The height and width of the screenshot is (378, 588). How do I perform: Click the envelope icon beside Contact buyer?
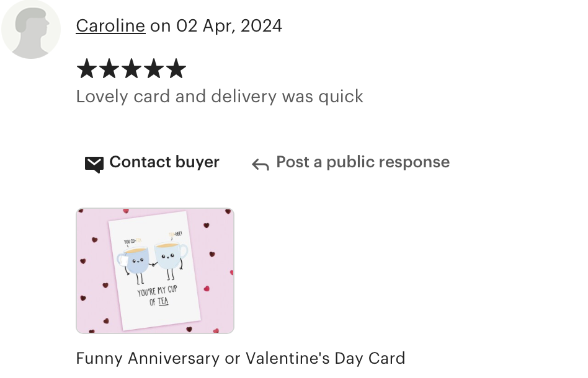(94, 164)
